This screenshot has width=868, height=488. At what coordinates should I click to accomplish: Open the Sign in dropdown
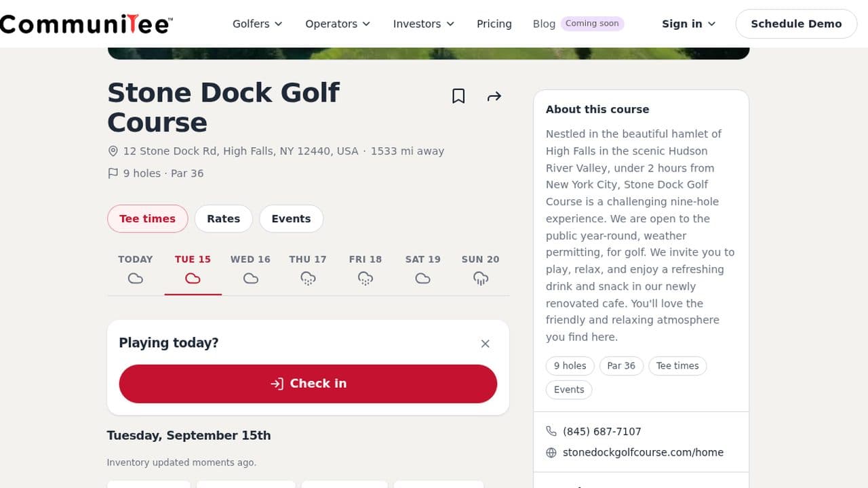point(688,24)
